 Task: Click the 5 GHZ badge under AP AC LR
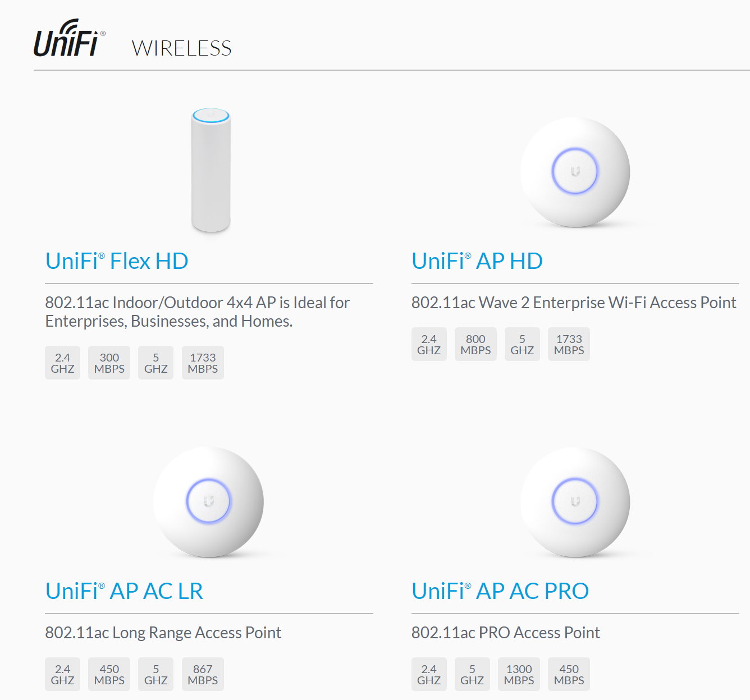[x=156, y=674]
